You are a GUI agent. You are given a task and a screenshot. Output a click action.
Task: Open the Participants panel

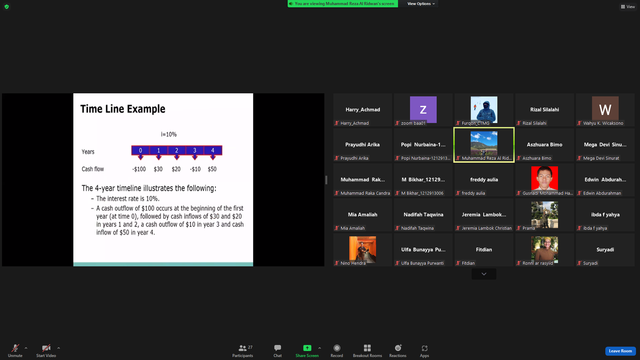click(x=242, y=350)
